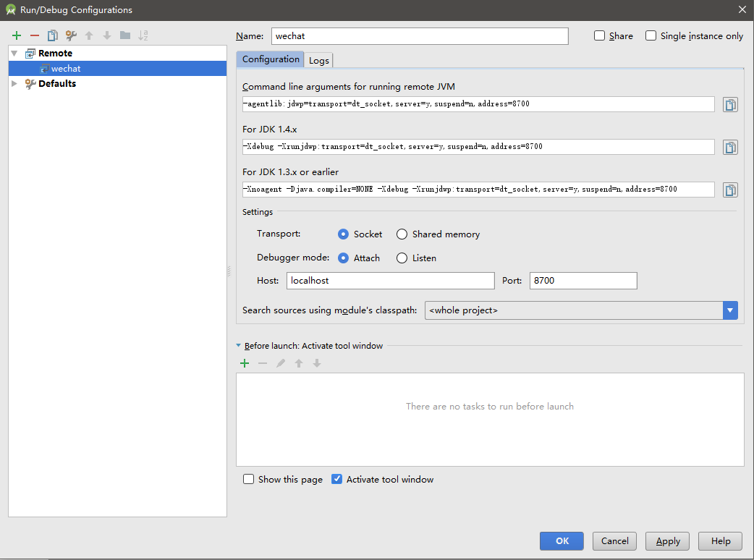Viewport: 754px width, 560px height.
Task: Switch to the Logs tab
Action: 319,60
